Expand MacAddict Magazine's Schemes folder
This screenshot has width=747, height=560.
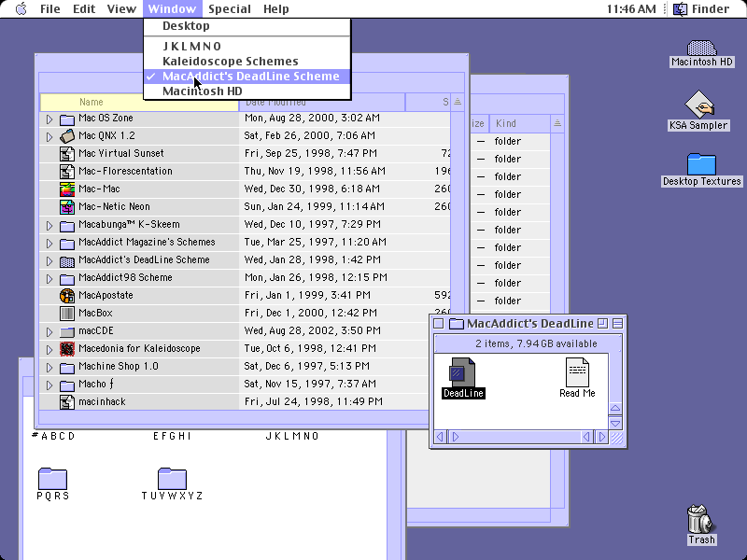(x=49, y=244)
